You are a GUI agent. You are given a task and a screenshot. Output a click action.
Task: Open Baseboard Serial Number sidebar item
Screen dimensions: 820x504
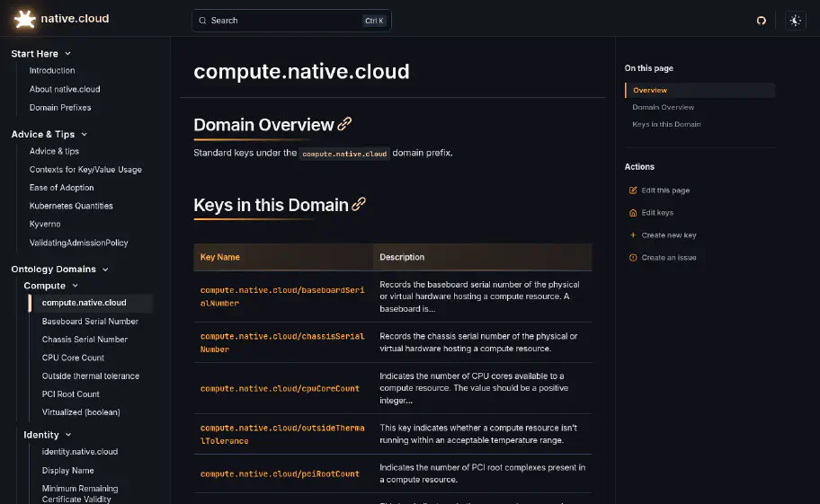click(90, 322)
